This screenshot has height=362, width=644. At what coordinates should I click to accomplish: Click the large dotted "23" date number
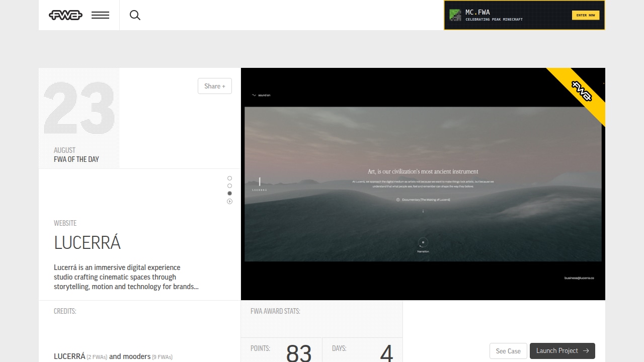point(79,108)
